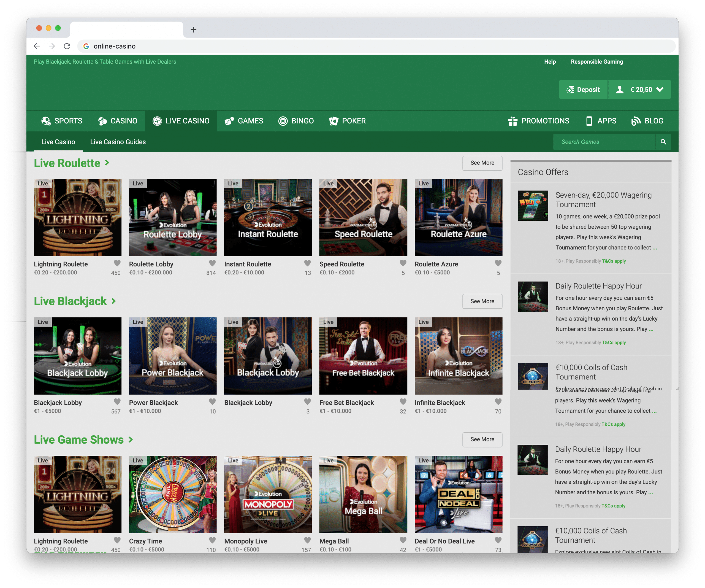Toggle heart for Roulette Lobby
This screenshot has width=705, height=588.
212,263
